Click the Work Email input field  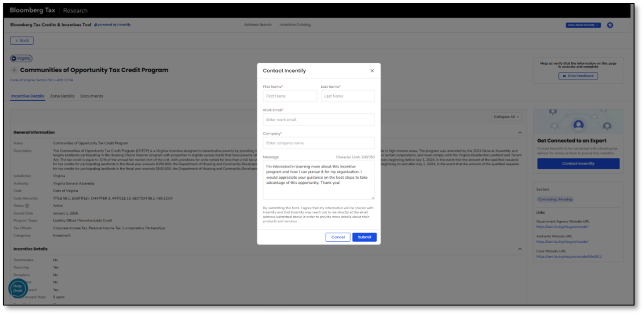[x=319, y=119]
